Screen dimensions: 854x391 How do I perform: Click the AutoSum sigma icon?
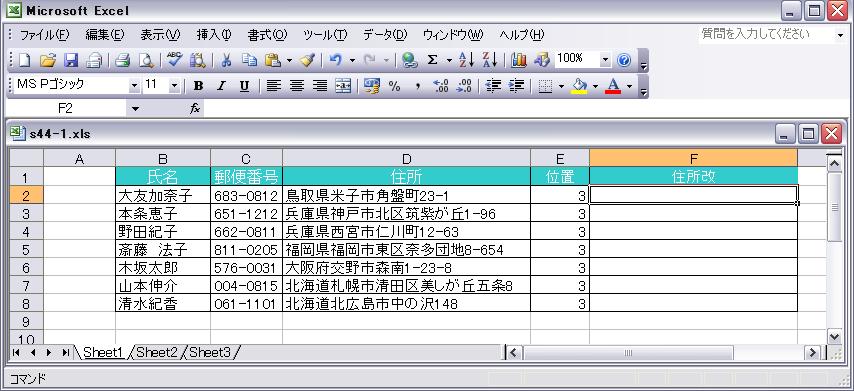pos(432,60)
